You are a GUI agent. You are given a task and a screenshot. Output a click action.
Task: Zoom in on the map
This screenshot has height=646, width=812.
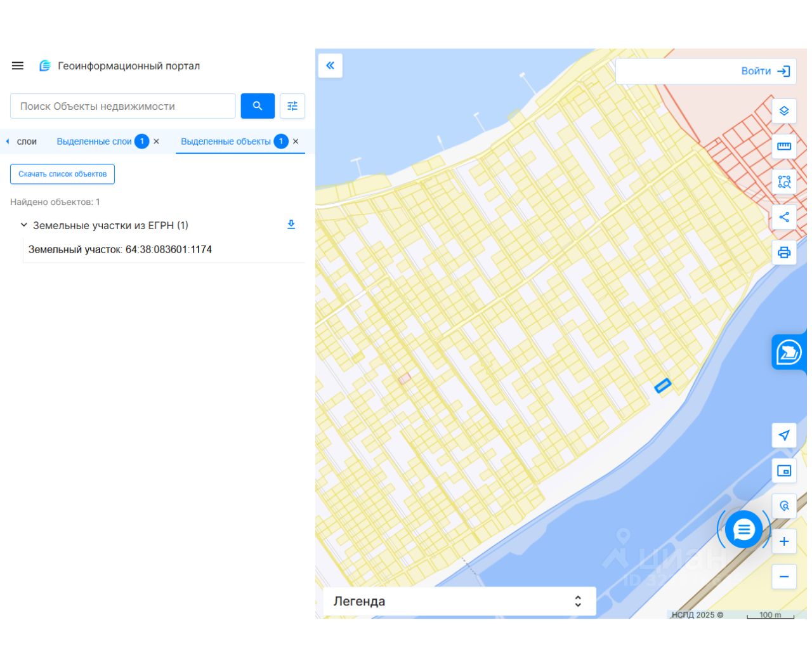point(784,541)
